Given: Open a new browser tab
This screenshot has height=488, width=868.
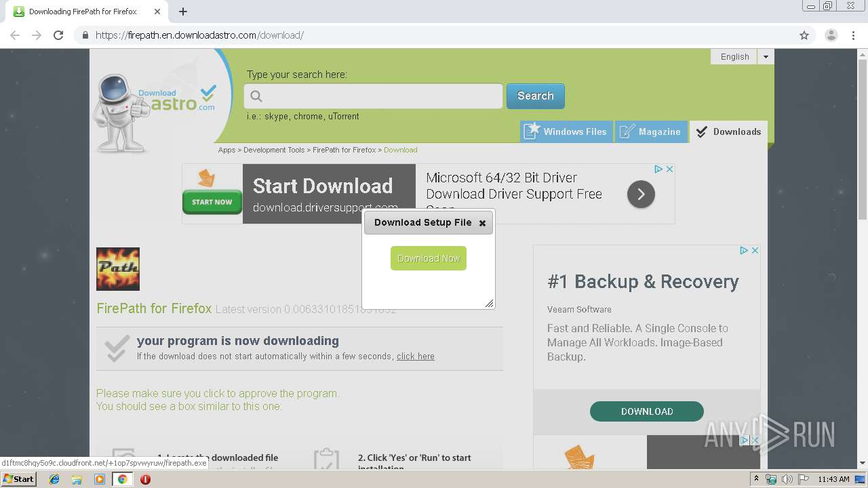Looking at the screenshot, I should tap(183, 12).
